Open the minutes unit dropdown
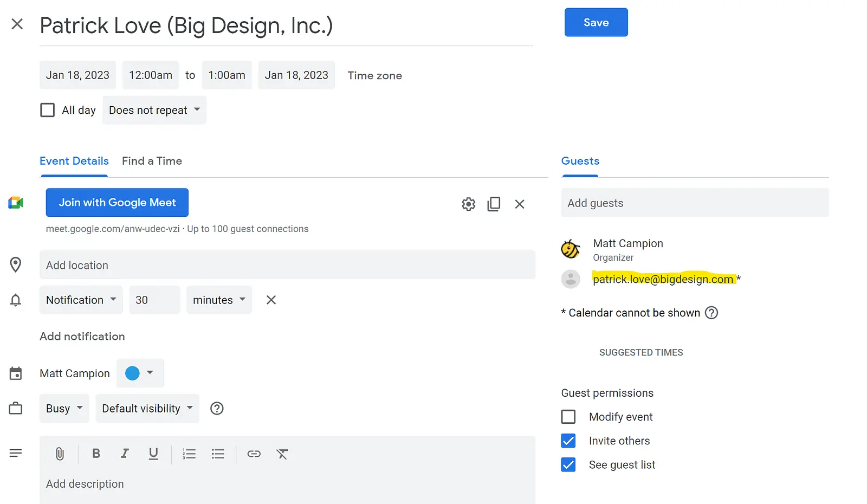This screenshot has width=867, height=504. coord(219,300)
